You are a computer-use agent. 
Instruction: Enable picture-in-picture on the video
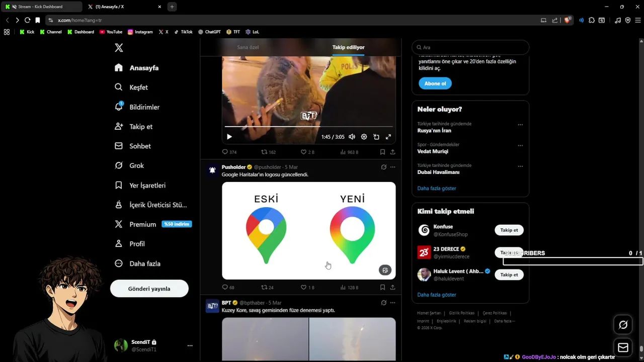tap(376, 137)
